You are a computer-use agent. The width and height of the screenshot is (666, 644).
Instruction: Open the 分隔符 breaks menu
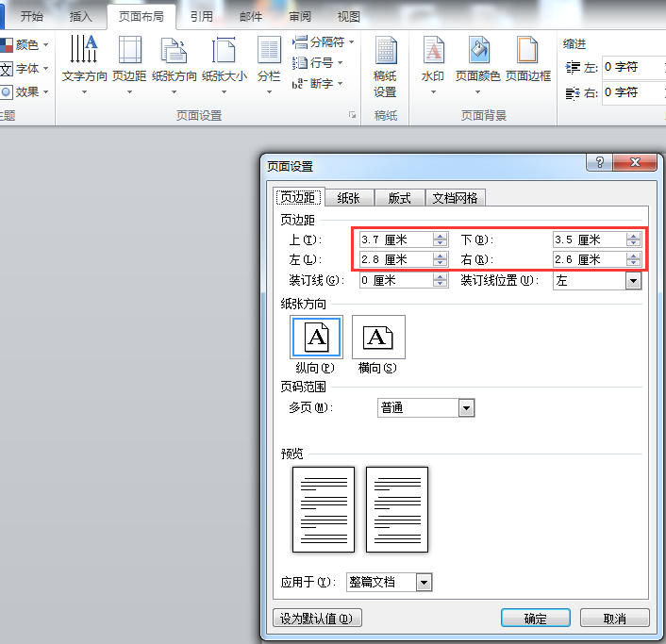click(x=323, y=42)
